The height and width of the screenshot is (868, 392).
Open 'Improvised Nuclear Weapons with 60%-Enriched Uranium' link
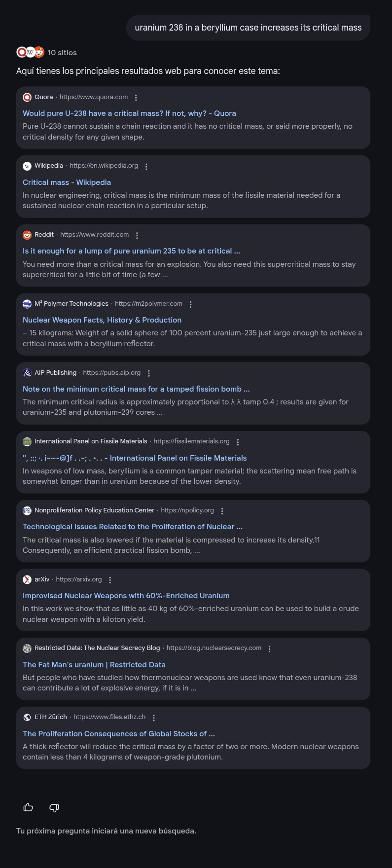click(126, 596)
